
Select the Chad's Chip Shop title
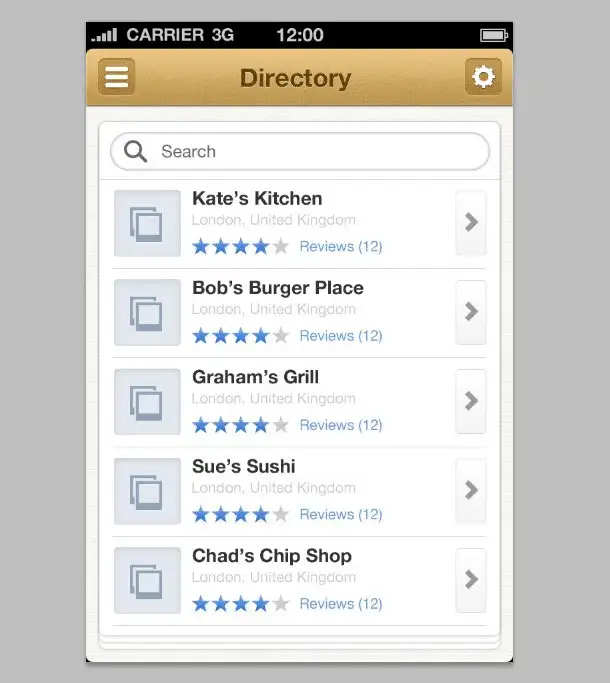point(272,556)
